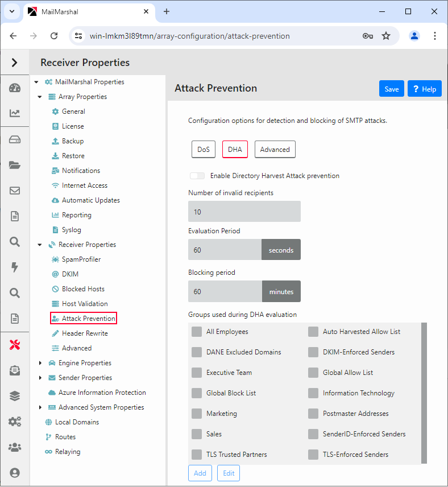Image resolution: width=448 pixels, height=487 pixels.
Task: Open the envelope mail icon in sidebar
Action: click(x=15, y=191)
